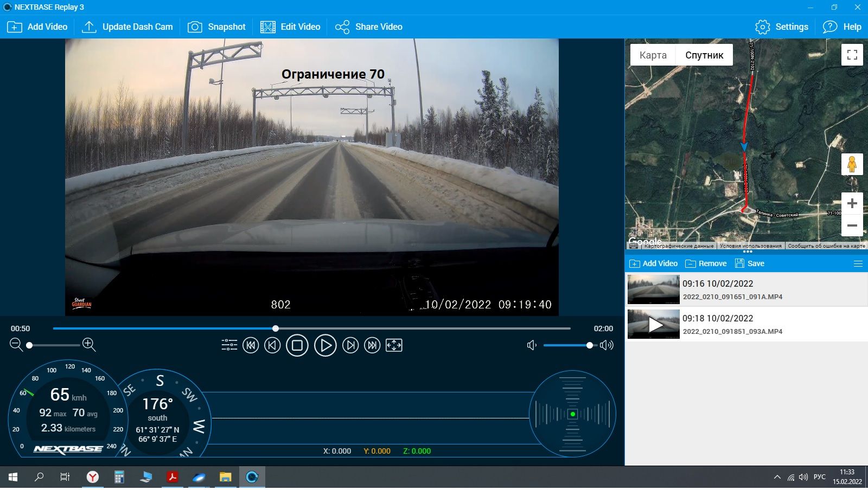Screen dimensions: 868x490
Task: Step back one frame
Action: [272, 345]
